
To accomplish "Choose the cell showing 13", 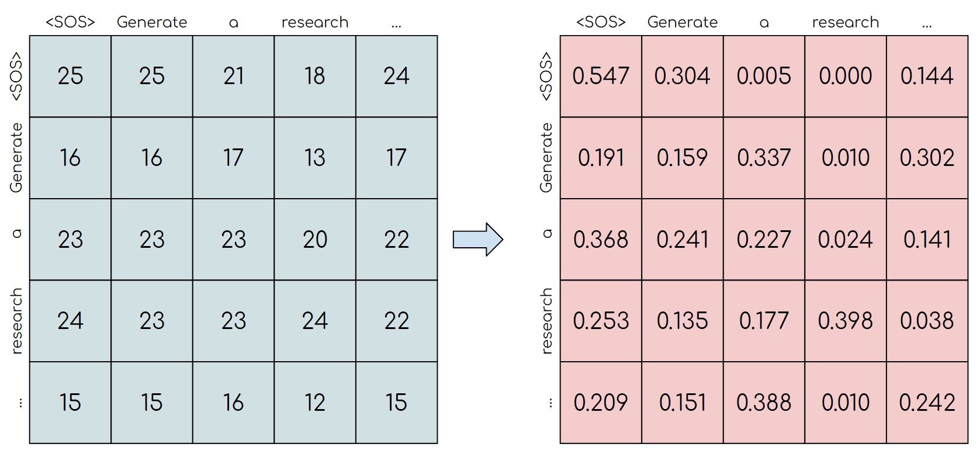I will pyautogui.click(x=314, y=158).
